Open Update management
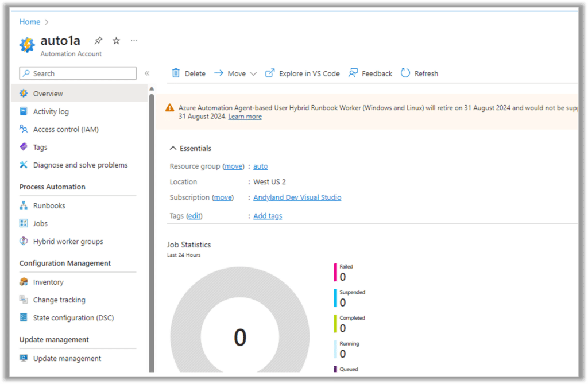The image size is (588, 384). [x=68, y=358]
